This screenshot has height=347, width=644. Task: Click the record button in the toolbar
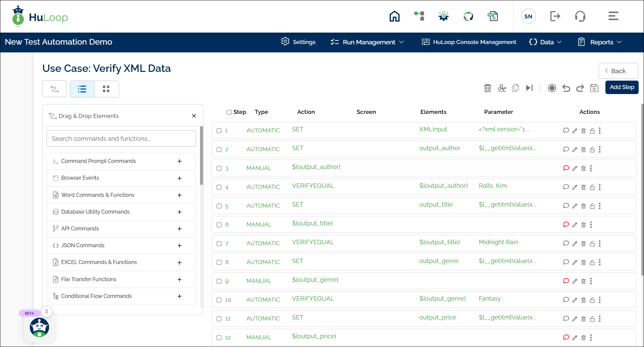[552, 88]
